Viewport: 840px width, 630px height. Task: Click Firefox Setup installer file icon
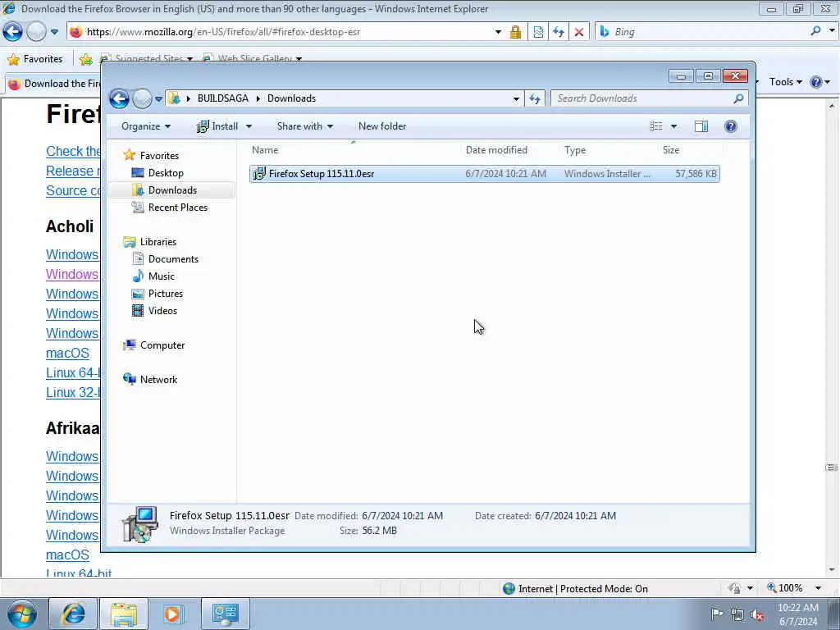[x=259, y=174]
